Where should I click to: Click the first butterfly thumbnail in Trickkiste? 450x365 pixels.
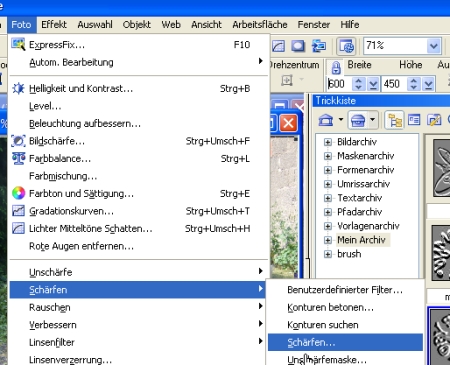441,168
